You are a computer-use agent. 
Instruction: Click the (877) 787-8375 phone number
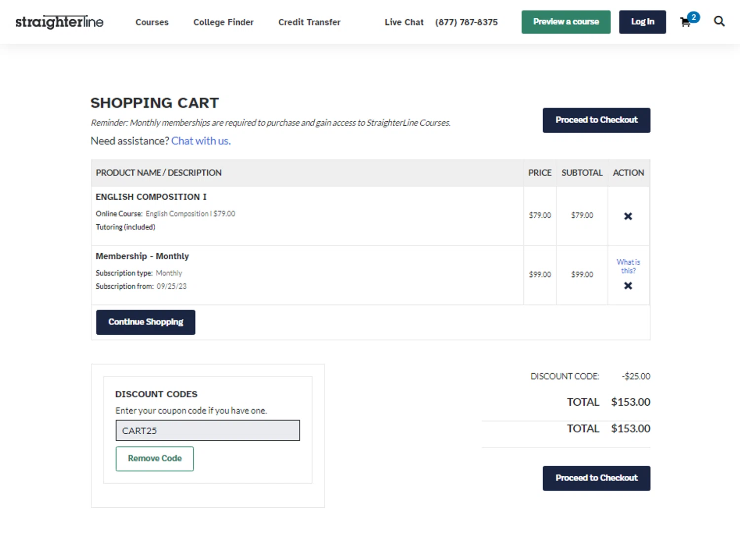coord(466,22)
